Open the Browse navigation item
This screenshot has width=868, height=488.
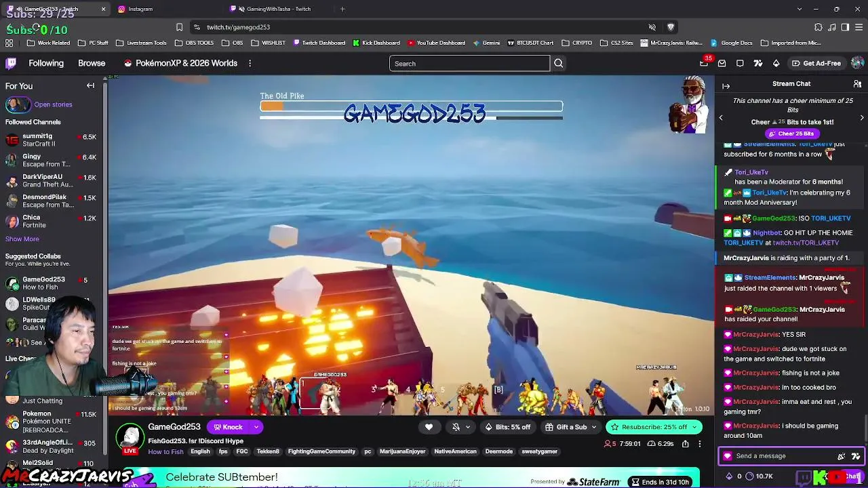pos(92,63)
